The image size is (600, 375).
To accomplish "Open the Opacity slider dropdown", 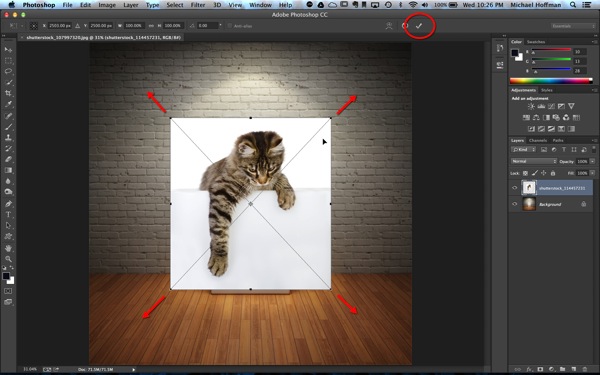I will click(592, 161).
